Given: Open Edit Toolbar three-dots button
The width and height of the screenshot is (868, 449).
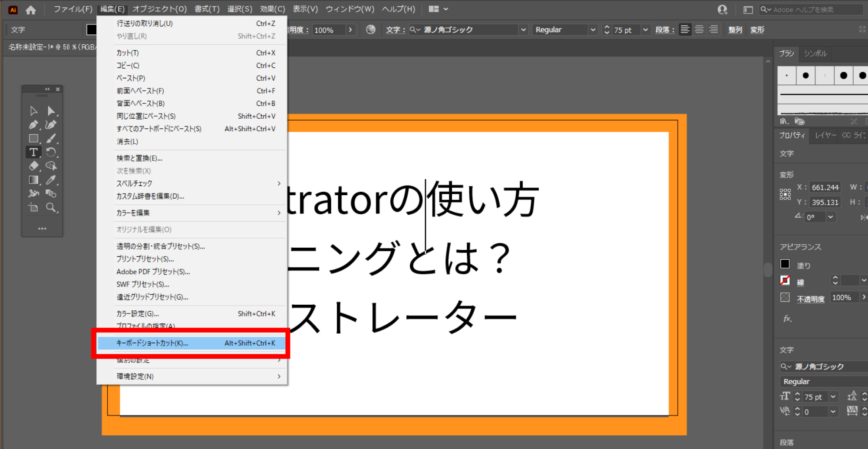Looking at the screenshot, I should tap(42, 229).
